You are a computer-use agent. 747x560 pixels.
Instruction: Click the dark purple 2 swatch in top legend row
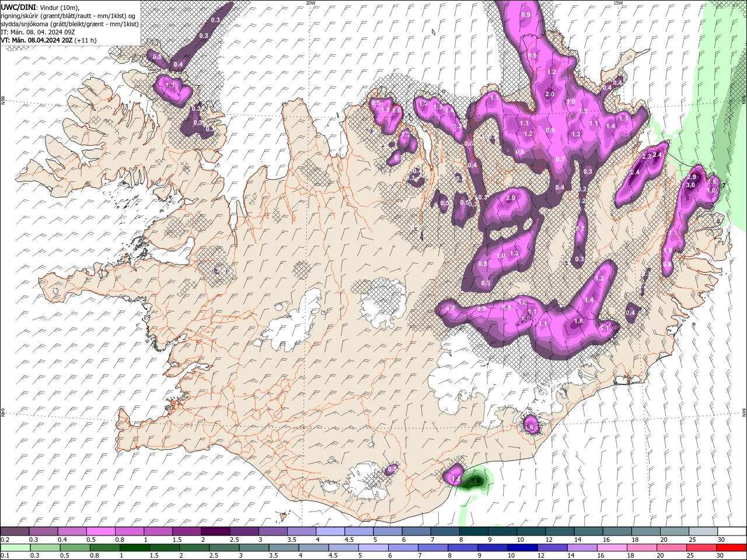[x=215, y=531]
